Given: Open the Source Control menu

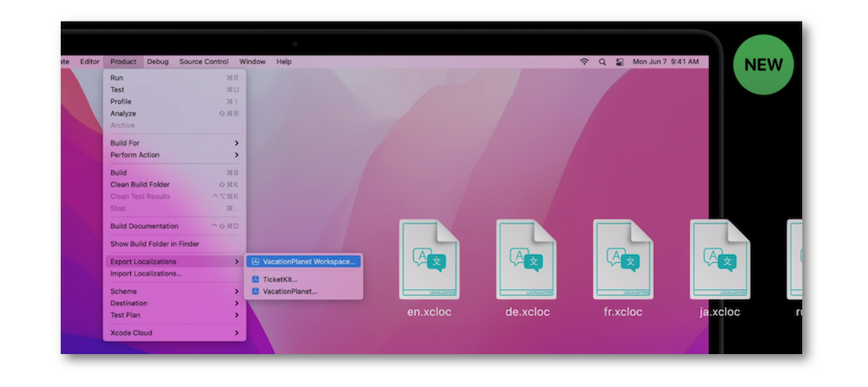Looking at the screenshot, I should coord(204,62).
